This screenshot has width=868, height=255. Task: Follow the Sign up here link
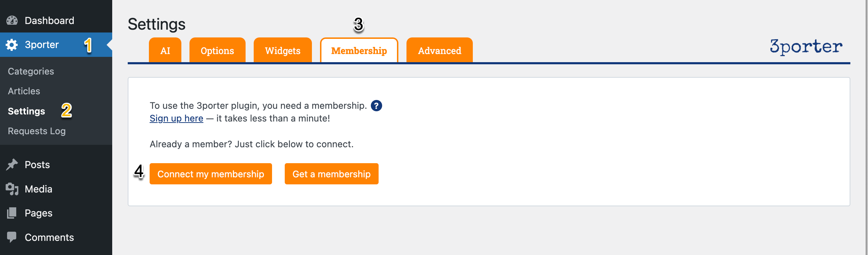(x=176, y=118)
